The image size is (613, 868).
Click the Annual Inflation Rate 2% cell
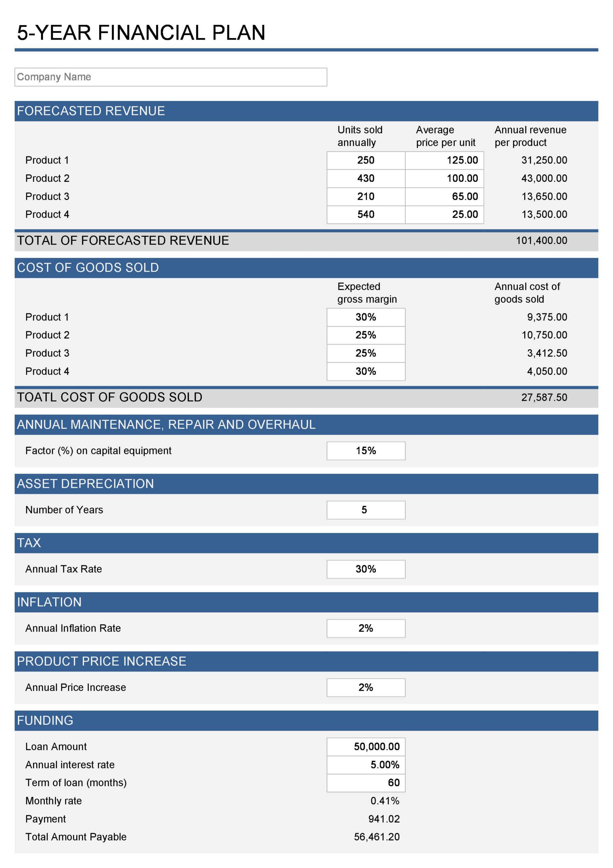pos(366,628)
